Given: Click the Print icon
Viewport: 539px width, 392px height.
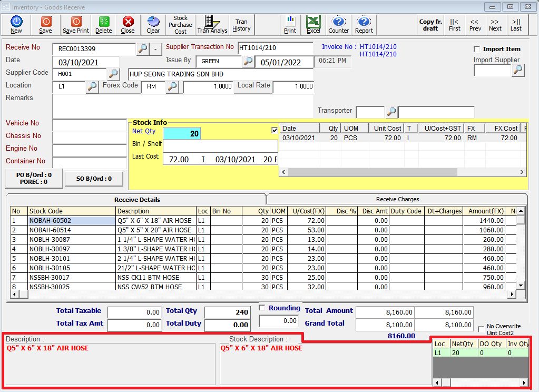Looking at the screenshot, I should click(x=290, y=25).
